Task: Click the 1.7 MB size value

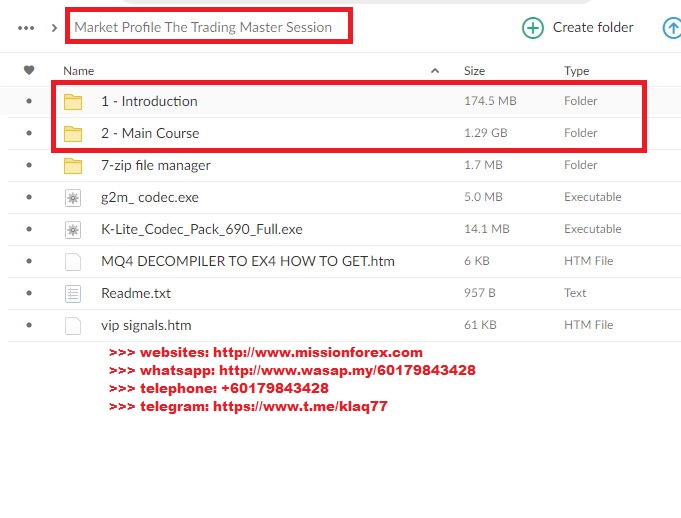Action: (x=483, y=165)
